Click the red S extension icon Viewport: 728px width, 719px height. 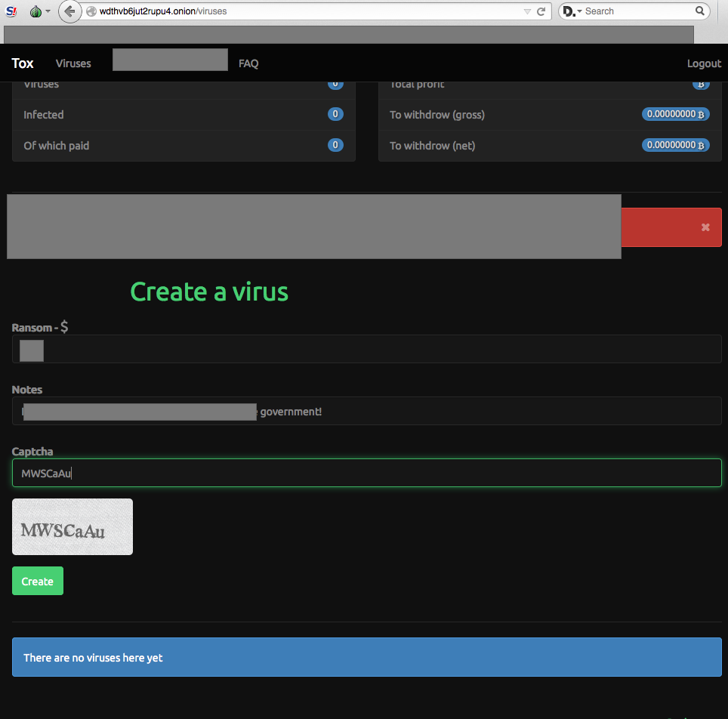(11, 11)
